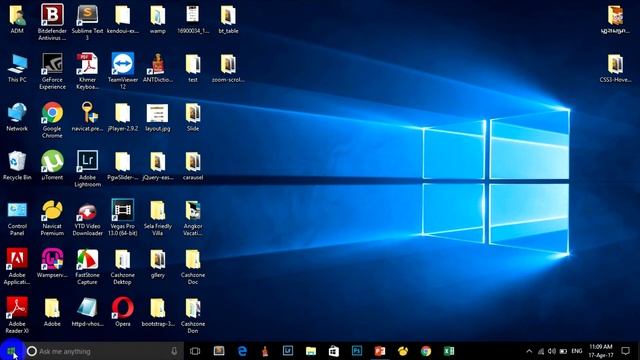Select the bt_table folder

[x=228, y=19]
